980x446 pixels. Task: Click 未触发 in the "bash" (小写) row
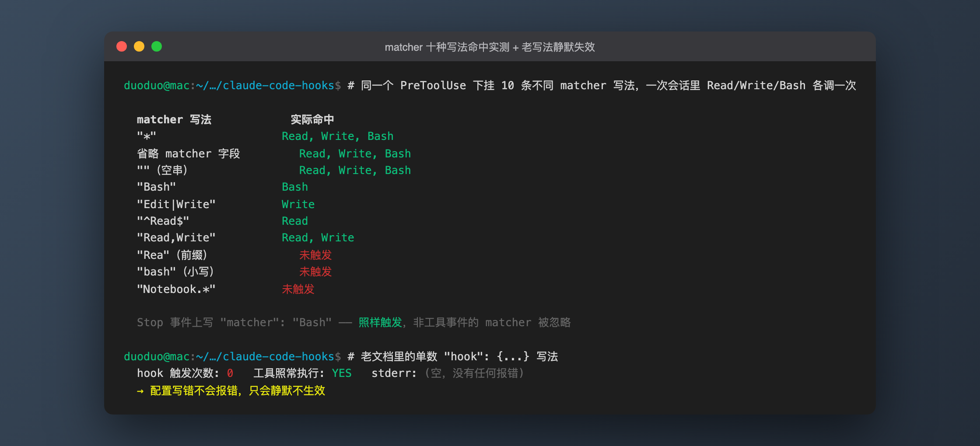315,272
